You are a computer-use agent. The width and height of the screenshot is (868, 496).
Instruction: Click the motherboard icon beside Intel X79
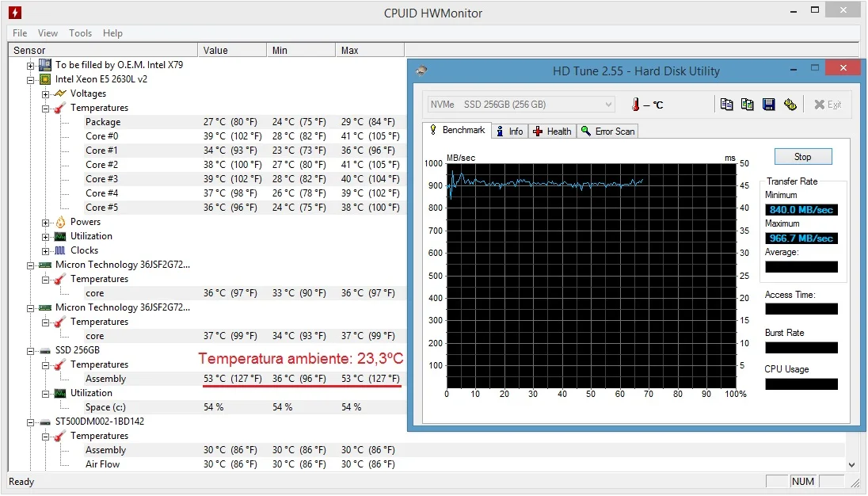coord(45,65)
